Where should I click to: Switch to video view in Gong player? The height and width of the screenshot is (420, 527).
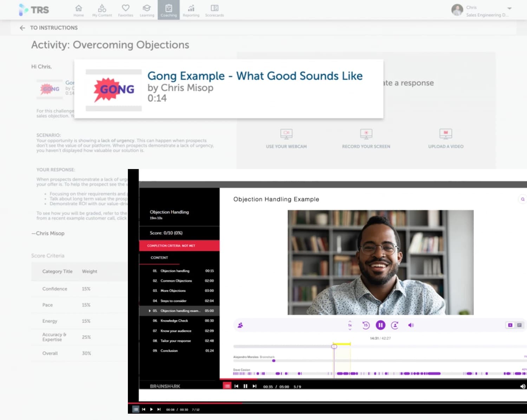click(x=510, y=325)
